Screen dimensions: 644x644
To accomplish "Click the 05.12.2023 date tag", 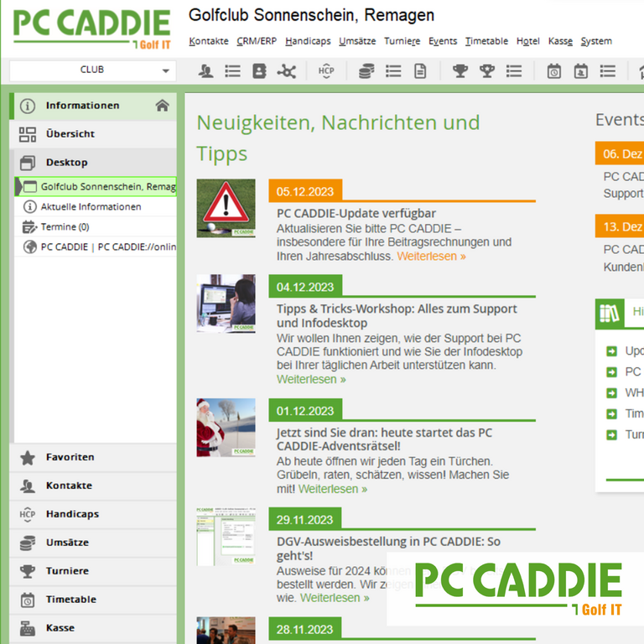I will [x=305, y=191].
